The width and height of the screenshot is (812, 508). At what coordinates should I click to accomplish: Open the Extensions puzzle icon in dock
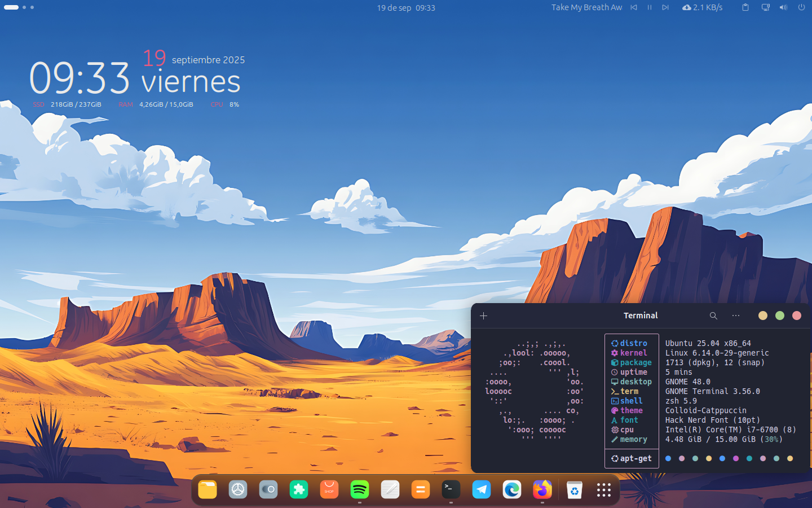click(x=299, y=489)
